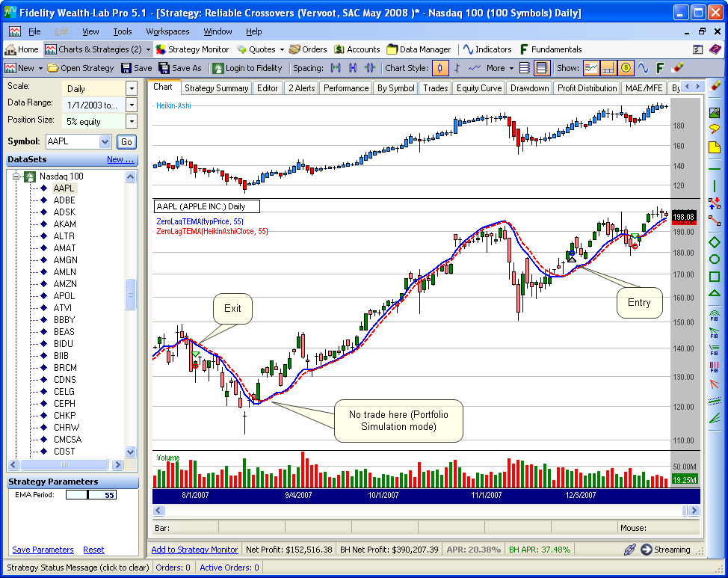Switch to the Equity Curve tab
This screenshot has width=728, height=578.
(x=479, y=88)
